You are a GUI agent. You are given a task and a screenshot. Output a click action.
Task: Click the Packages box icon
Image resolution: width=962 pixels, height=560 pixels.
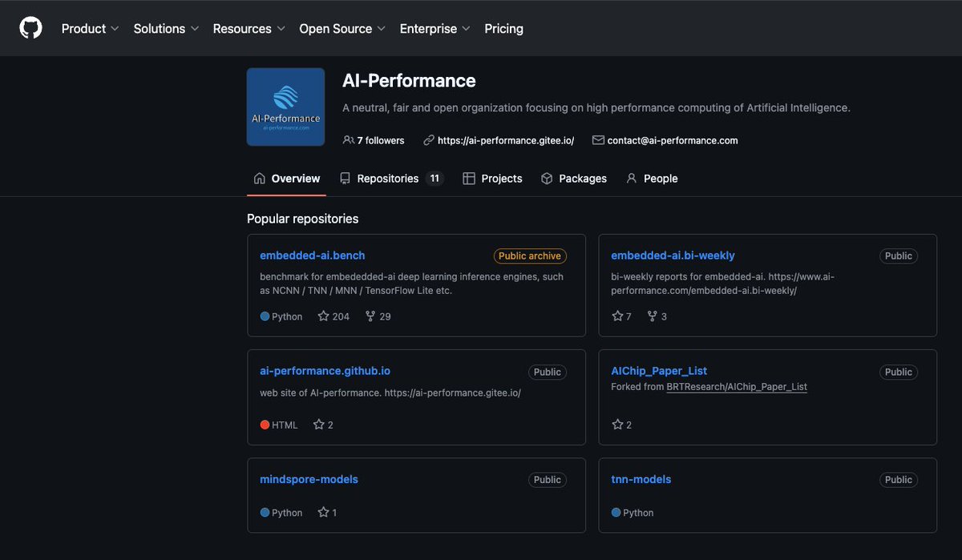coord(547,178)
